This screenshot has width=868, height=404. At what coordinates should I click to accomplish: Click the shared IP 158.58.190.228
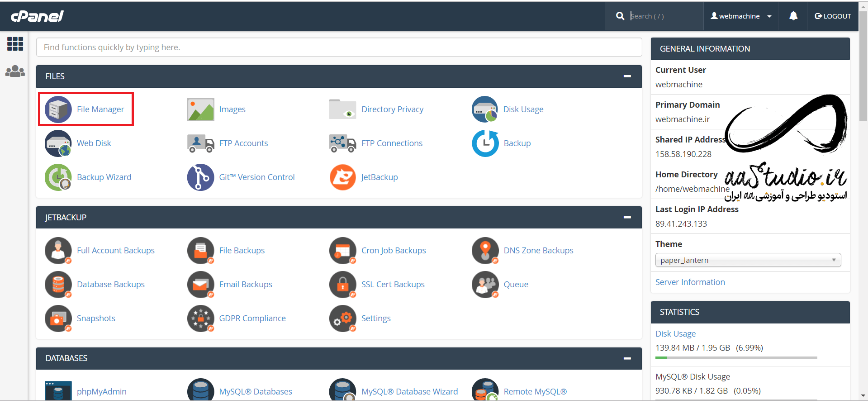(x=683, y=154)
